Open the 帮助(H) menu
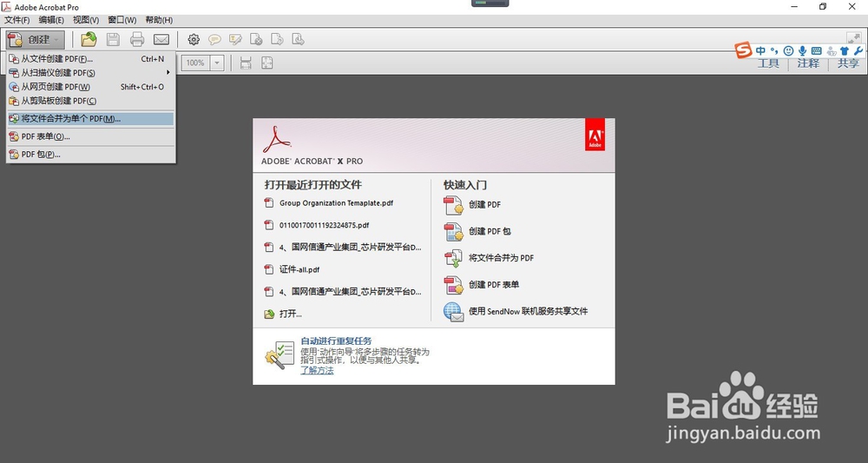Viewport: 868px width, 463px height. 159,20
